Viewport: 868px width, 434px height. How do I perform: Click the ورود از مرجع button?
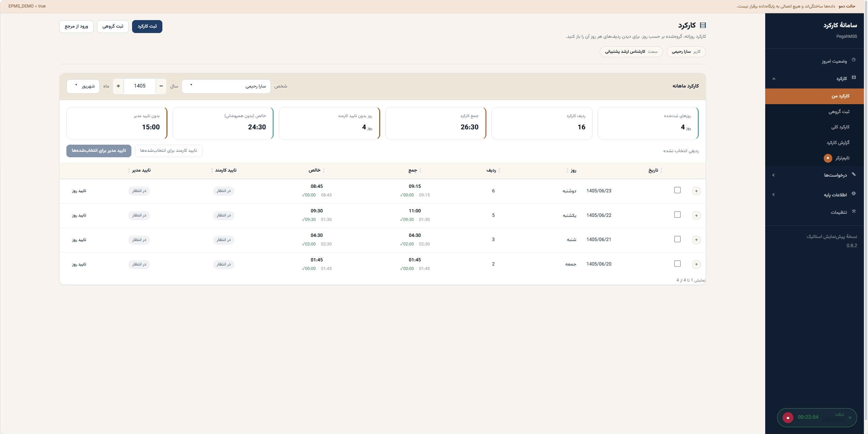pos(76,26)
